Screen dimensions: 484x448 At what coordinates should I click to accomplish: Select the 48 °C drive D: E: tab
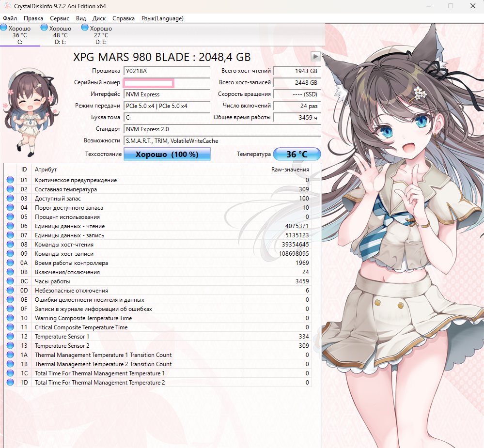click(x=60, y=35)
